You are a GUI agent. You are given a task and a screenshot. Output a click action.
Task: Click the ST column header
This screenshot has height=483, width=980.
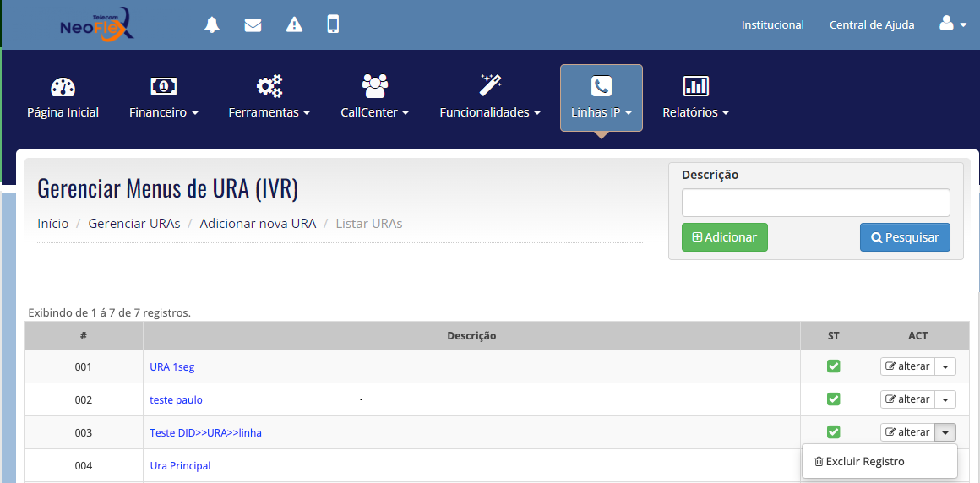pyautogui.click(x=834, y=335)
